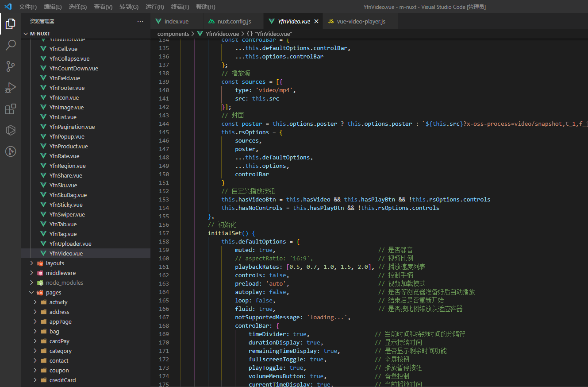
Task: Click the components breadcrumb segment
Action: 173,34
